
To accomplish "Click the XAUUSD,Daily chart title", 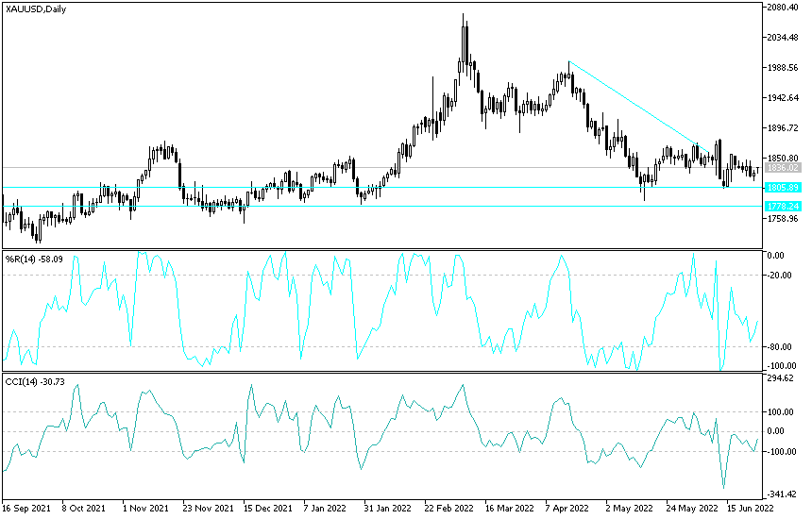I will pos(36,8).
